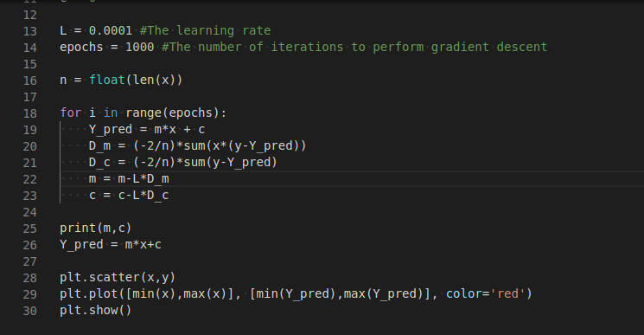
Task: Click 'range(epochs):' on line 18
Action: [175, 113]
